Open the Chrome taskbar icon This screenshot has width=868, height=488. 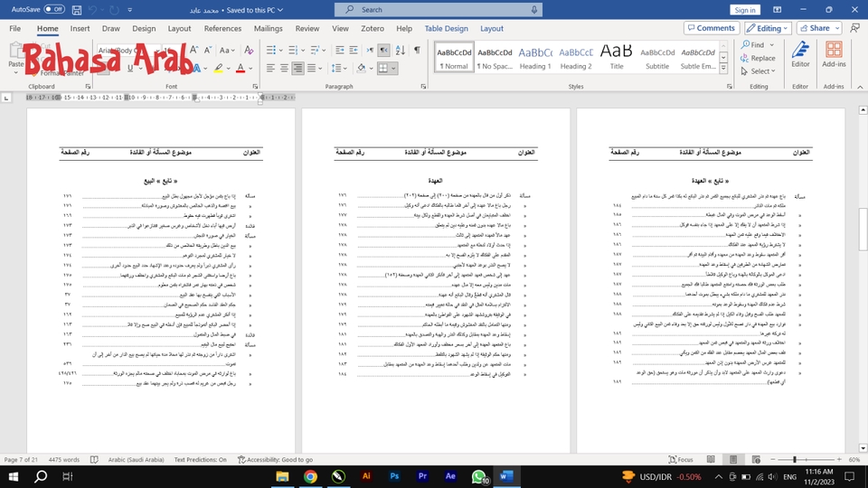(x=310, y=476)
